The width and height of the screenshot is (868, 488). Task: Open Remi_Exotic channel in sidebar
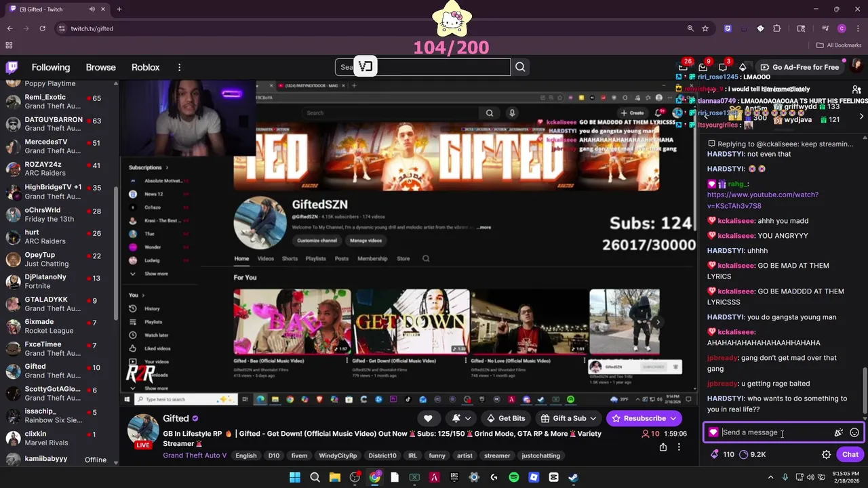pyautogui.click(x=58, y=102)
